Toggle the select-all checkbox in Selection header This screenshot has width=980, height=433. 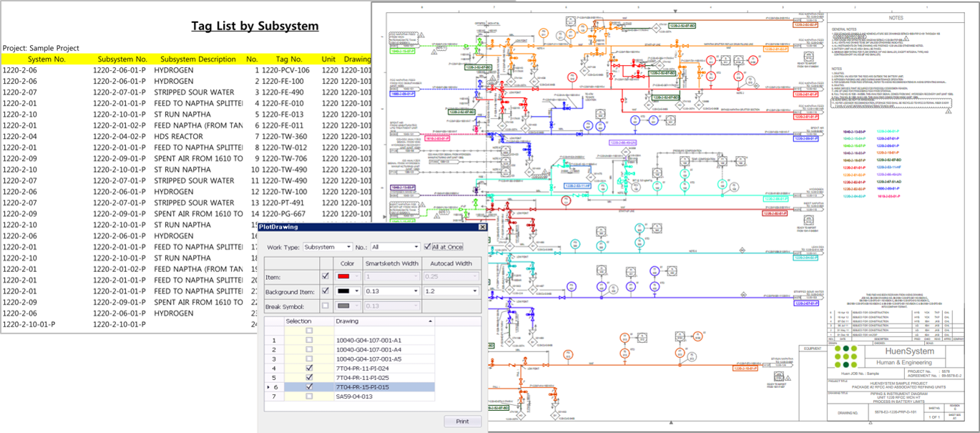pos(308,331)
